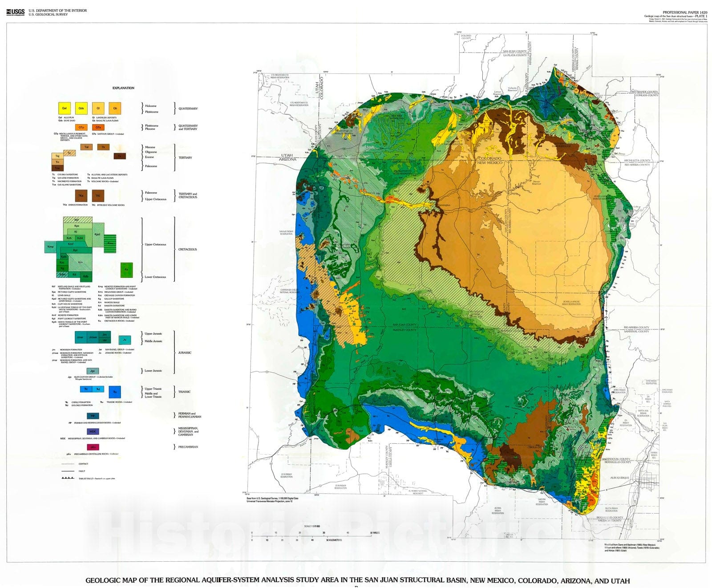This screenshot has height=588, width=712.
Task: Click the Upper Jurassic label
Action: (154, 333)
